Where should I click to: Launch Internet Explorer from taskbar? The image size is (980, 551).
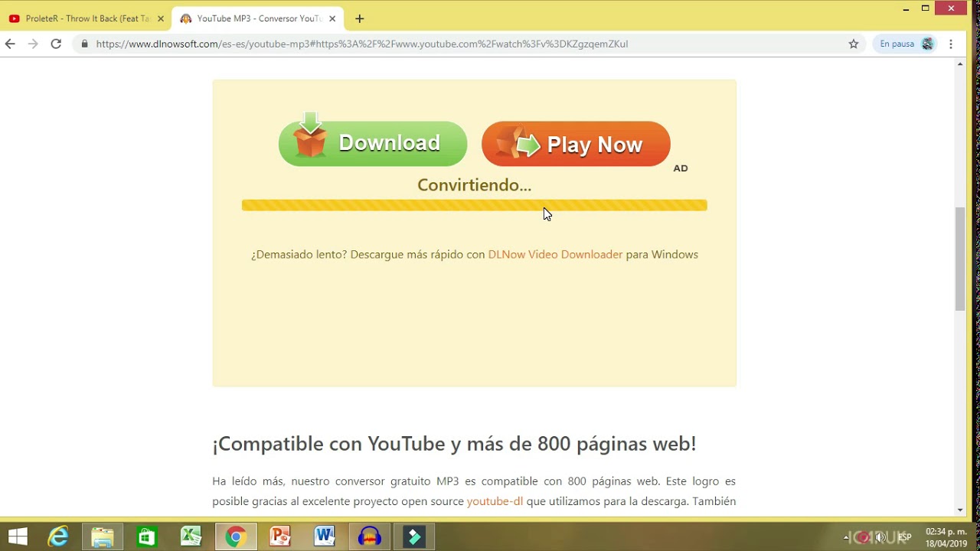(x=58, y=536)
